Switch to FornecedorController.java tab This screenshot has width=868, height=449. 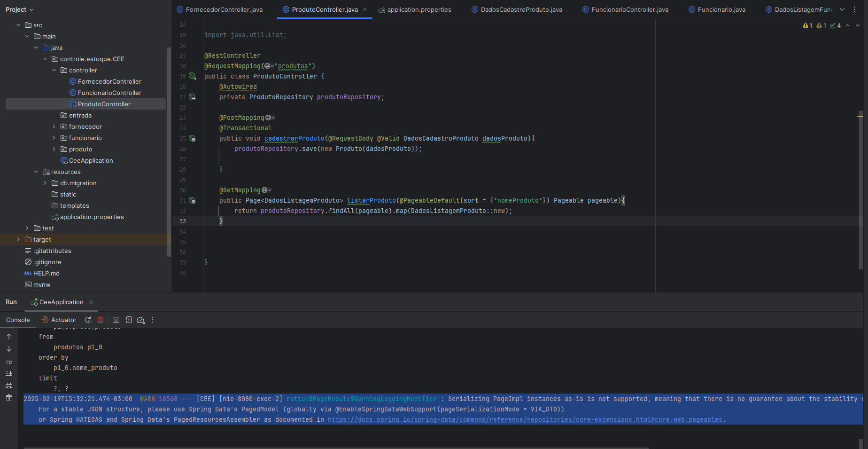220,9
